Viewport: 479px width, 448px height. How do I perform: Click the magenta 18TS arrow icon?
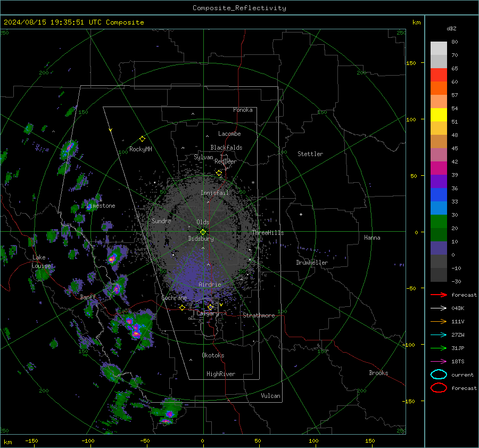tap(439, 362)
